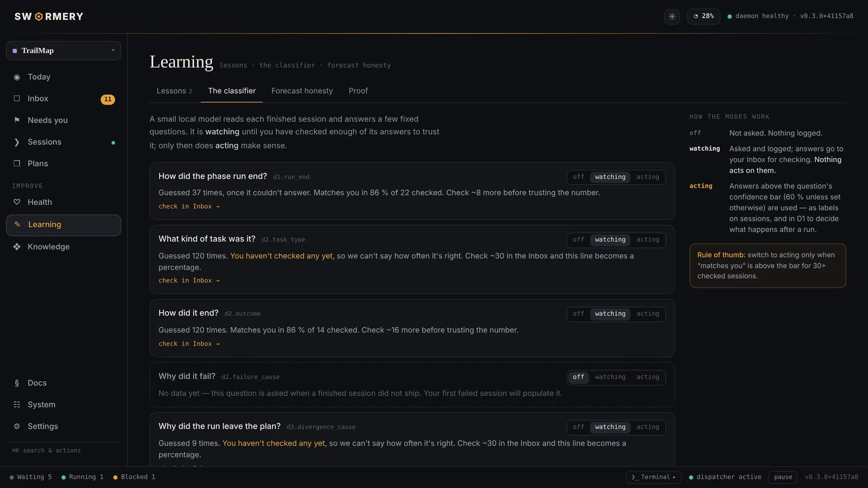Open search & actions command bar
This screenshot has width=868, height=488.
pyautogui.click(x=47, y=451)
